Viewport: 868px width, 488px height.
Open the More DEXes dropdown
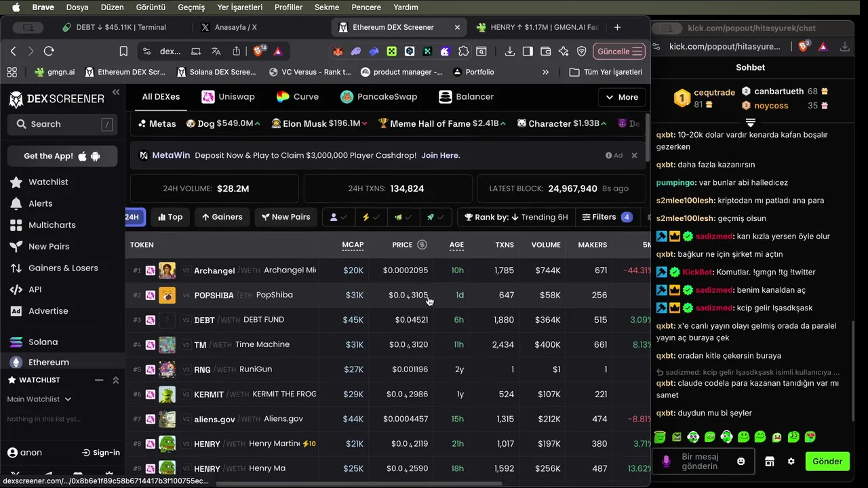coord(621,98)
